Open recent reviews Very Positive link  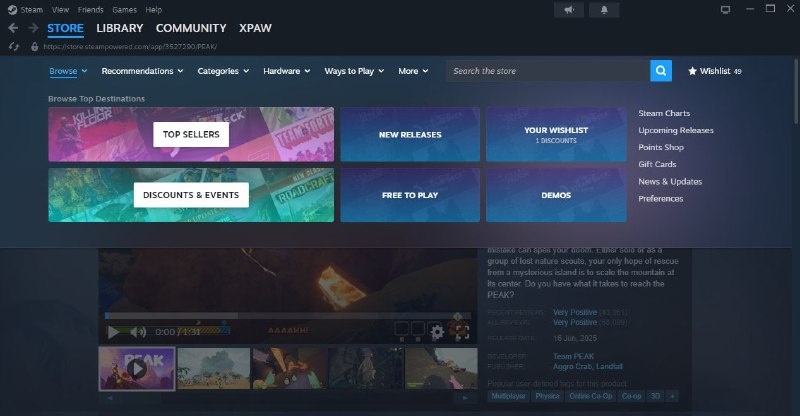[x=574, y=312]
